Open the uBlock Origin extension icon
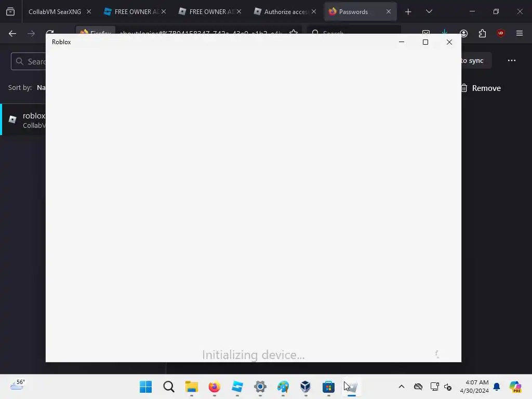 point(500,33)
